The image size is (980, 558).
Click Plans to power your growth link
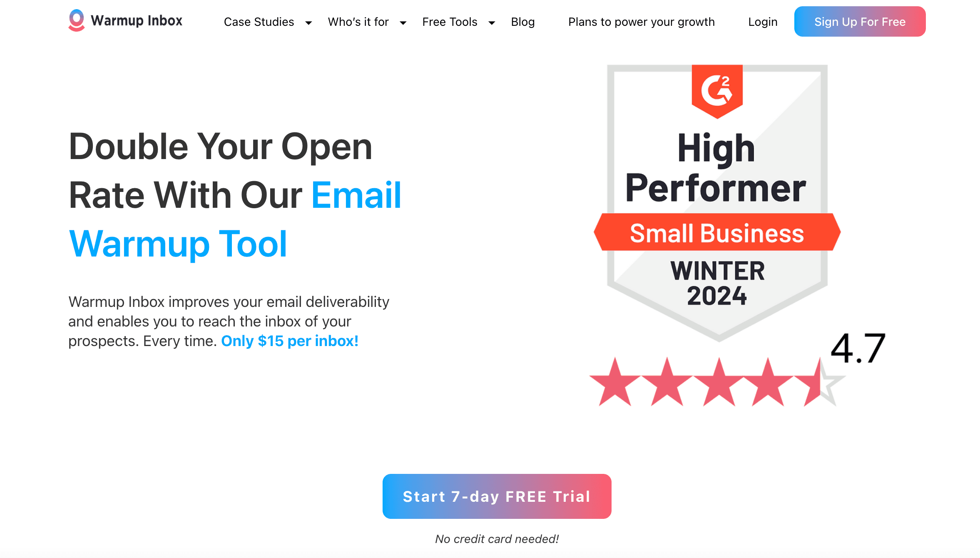pyautogui.click(x=642, y=21)
